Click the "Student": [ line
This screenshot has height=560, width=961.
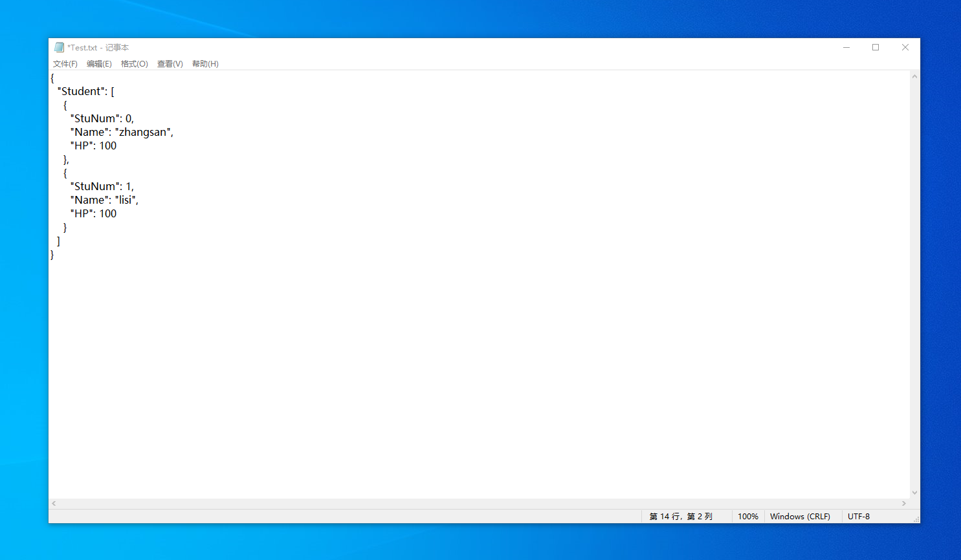coord(85,91)
